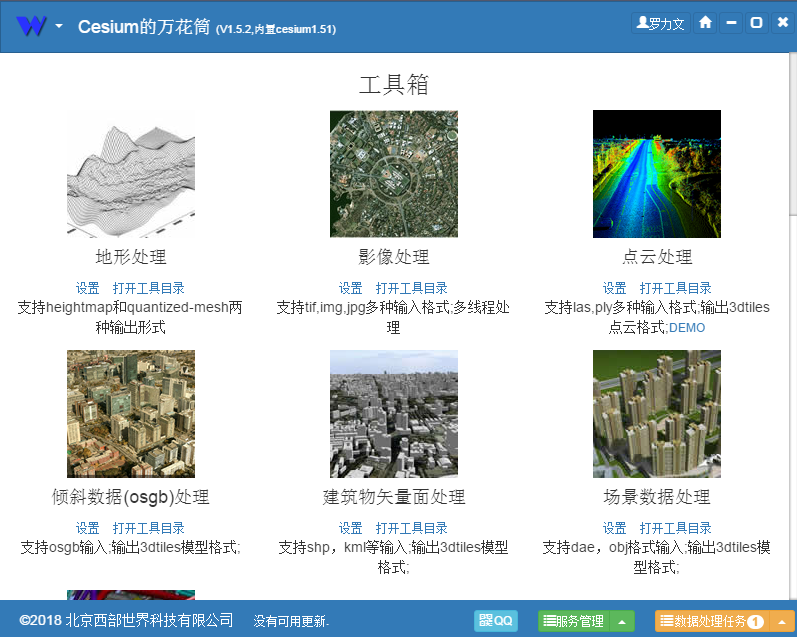Click 打开工具目录 under 倾斜数据(osgb)处理
Image resolution: width=797 pixels, height=637 pixels.
click(x=148, y=528)
